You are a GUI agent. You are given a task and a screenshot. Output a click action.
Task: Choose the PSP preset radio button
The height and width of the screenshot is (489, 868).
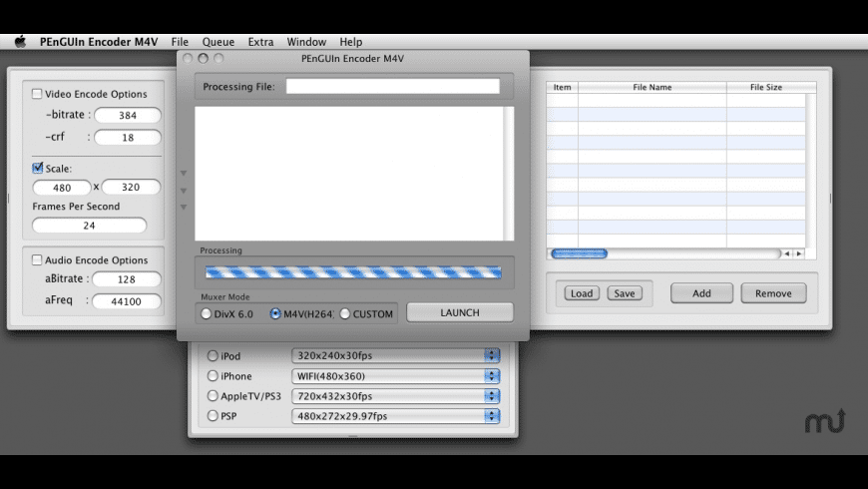[213, 416]
